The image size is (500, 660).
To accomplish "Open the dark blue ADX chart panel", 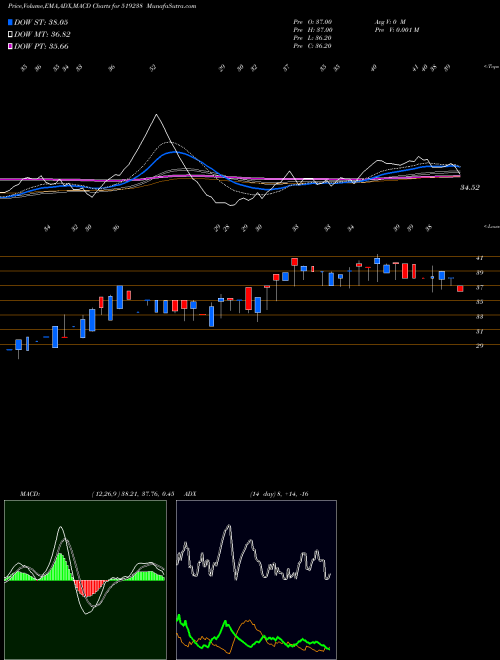I will 256,580.
